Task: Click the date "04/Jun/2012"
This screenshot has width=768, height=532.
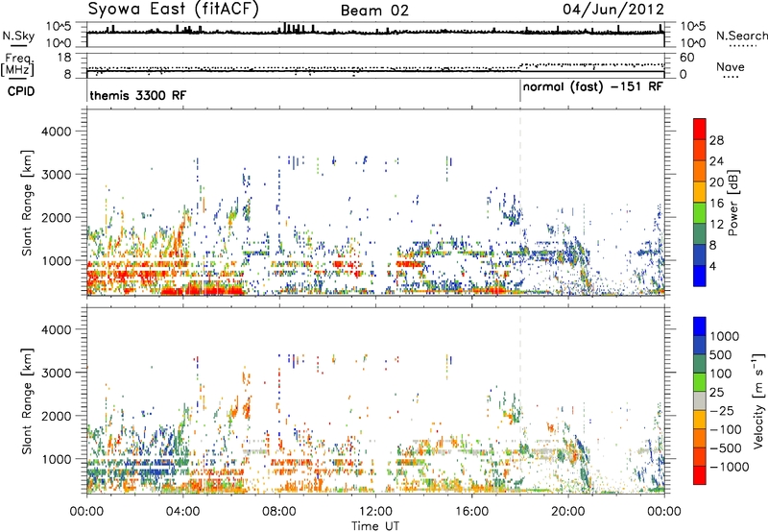Action: pyautogui.click(x=613, y=10)
